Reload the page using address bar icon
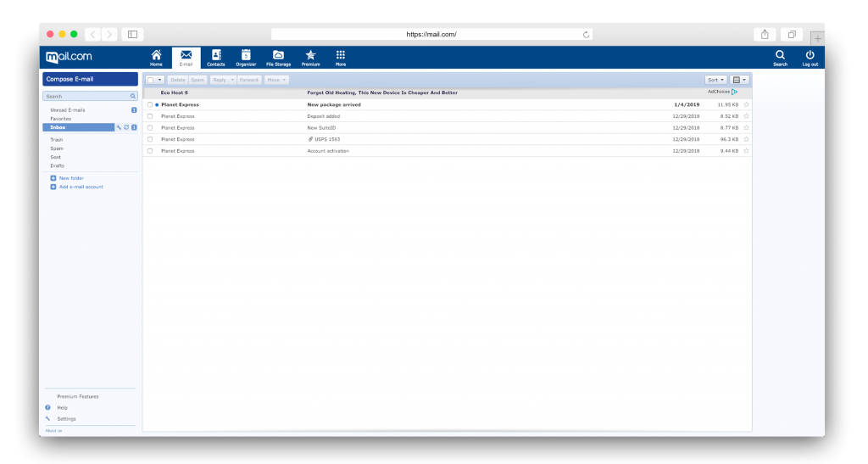The height and width of the screenshot is (464, 868). (x=586, y=34)
